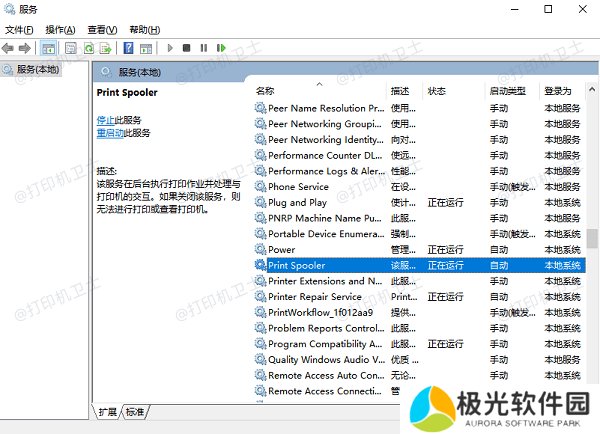The image size is (600, 434).
Task: Switch to the 扩展 tab
Action: (108, 412)
